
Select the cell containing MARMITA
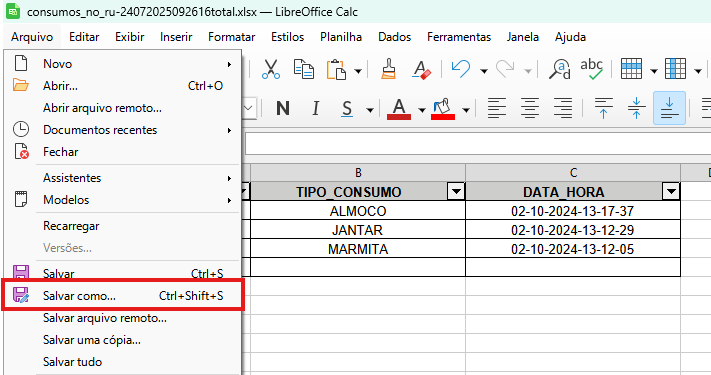pos(358,249)
